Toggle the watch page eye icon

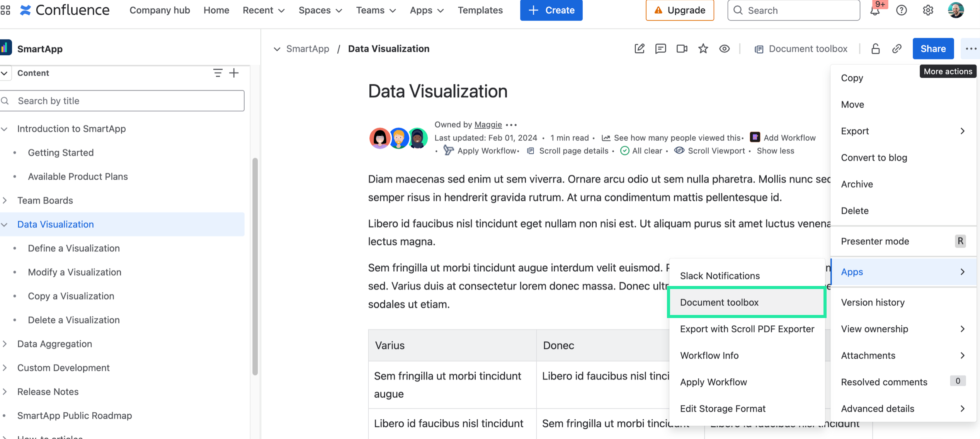724,49
